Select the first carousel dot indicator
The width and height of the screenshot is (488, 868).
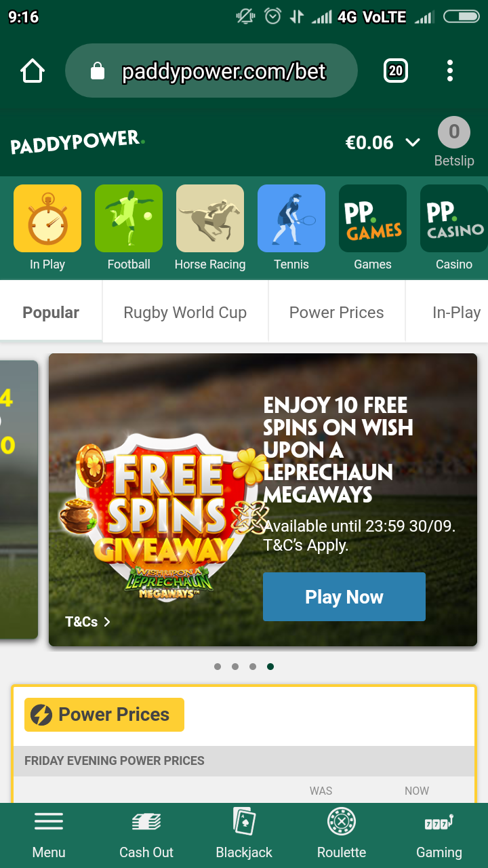click(x=218, y=667)
